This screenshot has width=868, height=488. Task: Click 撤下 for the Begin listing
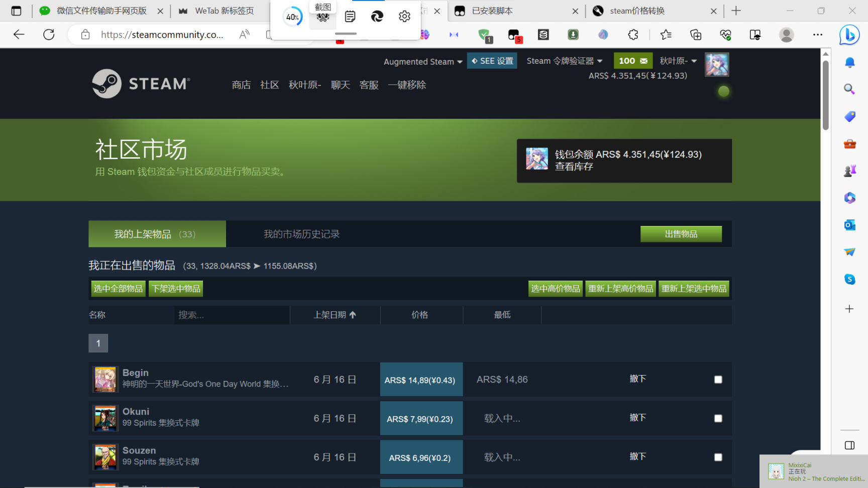click(638, 379)
